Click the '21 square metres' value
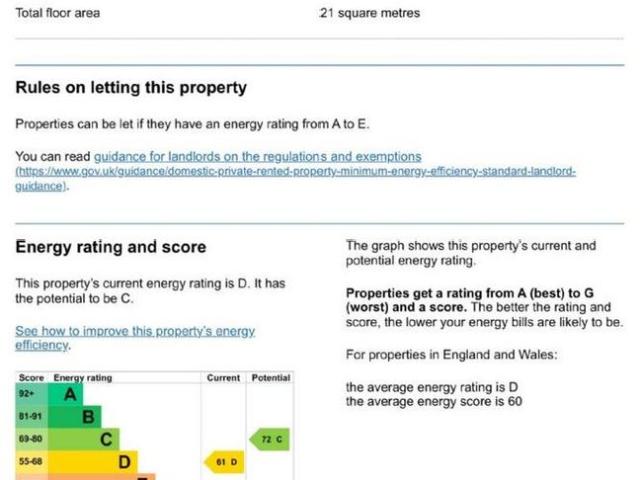The image size is (640, 480). 370,14
